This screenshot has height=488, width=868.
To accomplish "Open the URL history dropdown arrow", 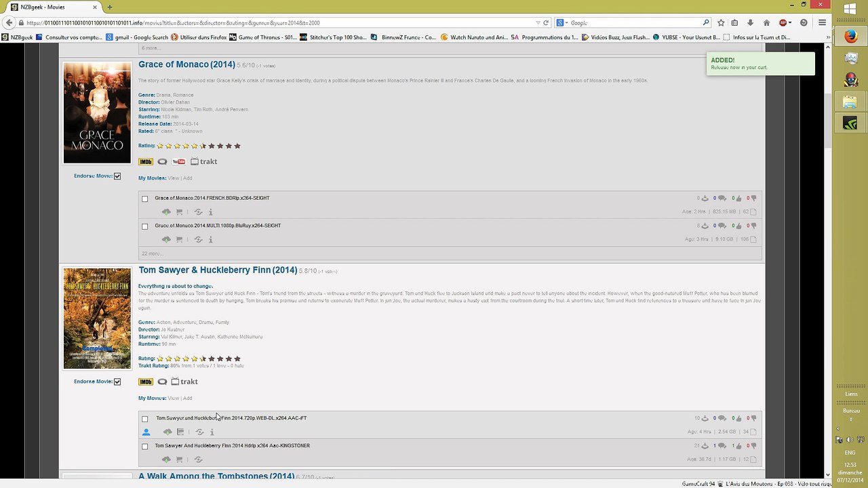I will tap(537, 23).
